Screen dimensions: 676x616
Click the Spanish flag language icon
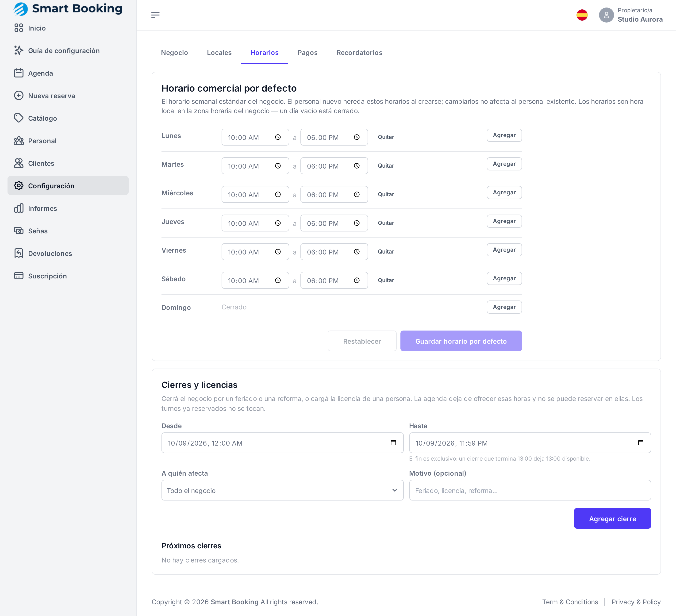coord(582,15)
